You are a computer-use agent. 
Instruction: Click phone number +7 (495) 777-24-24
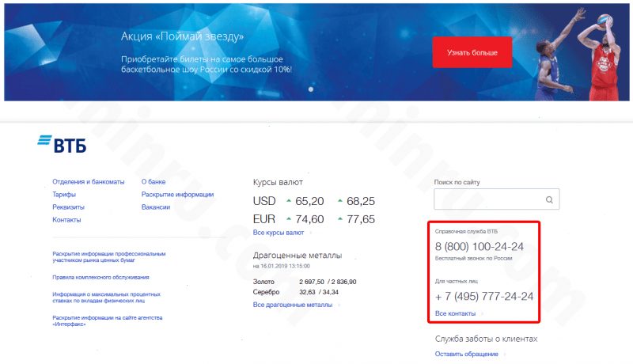coord(484,297)
